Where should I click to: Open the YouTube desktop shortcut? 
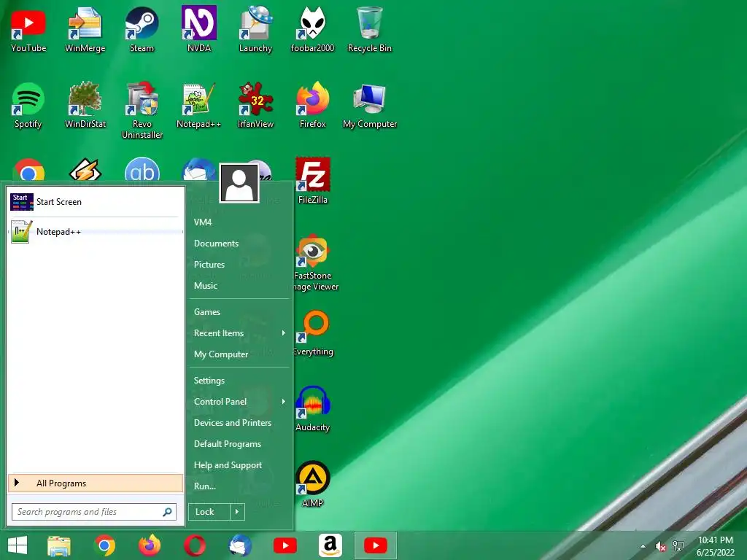tap(28, 29)
